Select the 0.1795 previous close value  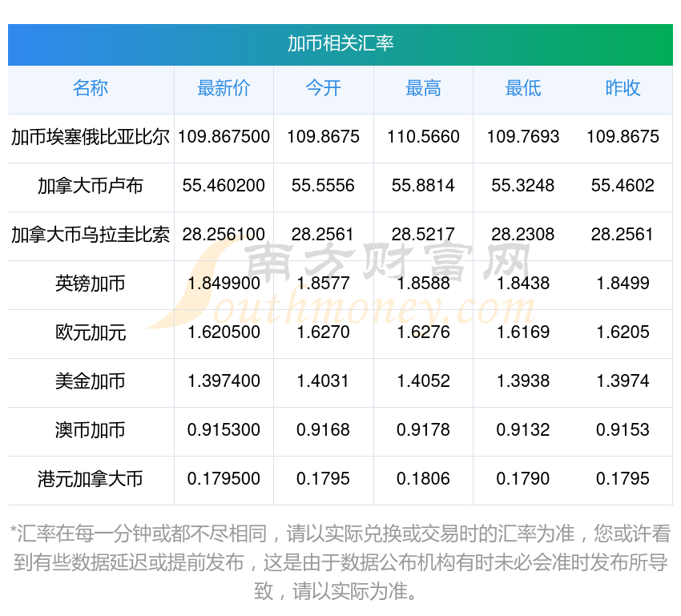(623, 479)
